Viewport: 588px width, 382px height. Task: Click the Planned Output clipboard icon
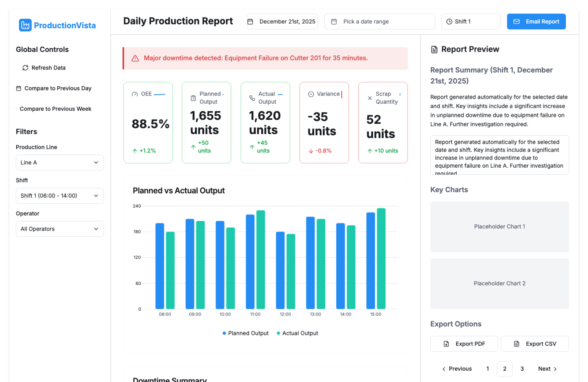click(193, 98)
